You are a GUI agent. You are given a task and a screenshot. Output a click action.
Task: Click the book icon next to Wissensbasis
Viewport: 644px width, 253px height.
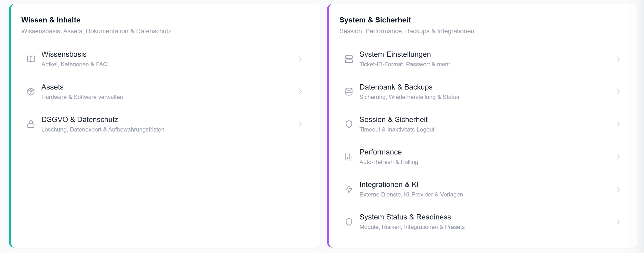coord(31,59)
